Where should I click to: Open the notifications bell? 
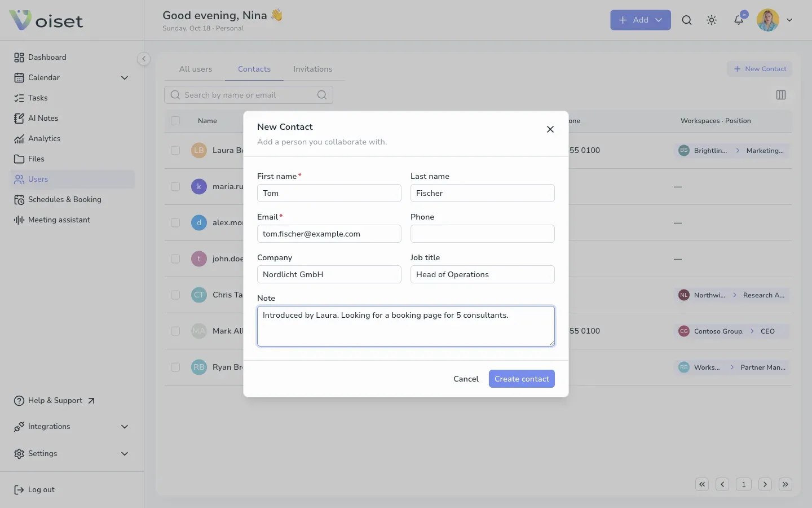tap(738, 20)
